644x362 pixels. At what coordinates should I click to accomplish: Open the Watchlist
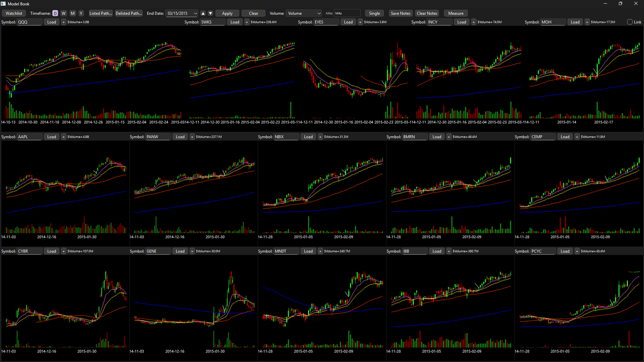tap(14, 13)
